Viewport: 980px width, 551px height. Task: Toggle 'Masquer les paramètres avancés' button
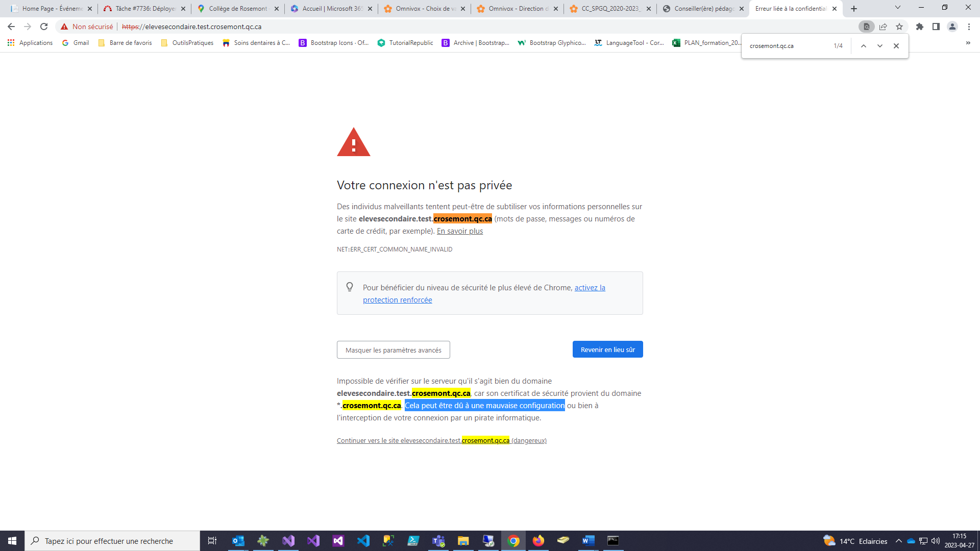(393, 350)
